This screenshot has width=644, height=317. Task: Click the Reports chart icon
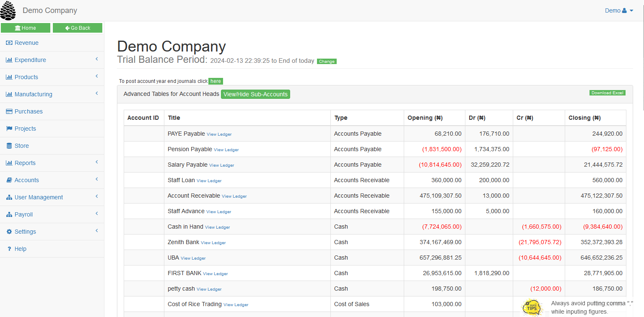pyautogui.click(x=9, y=163)
